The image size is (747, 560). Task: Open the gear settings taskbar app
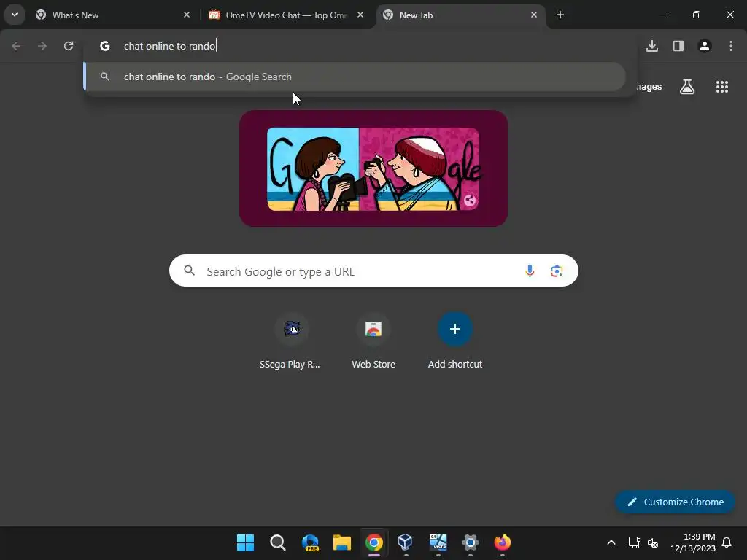(x=471, y=542)
